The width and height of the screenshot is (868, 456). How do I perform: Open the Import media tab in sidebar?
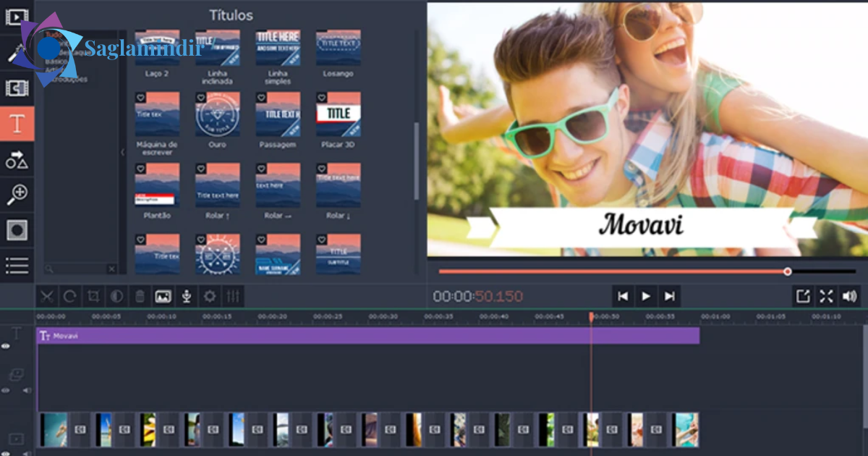pyautogui.click(x=17, y=16)
